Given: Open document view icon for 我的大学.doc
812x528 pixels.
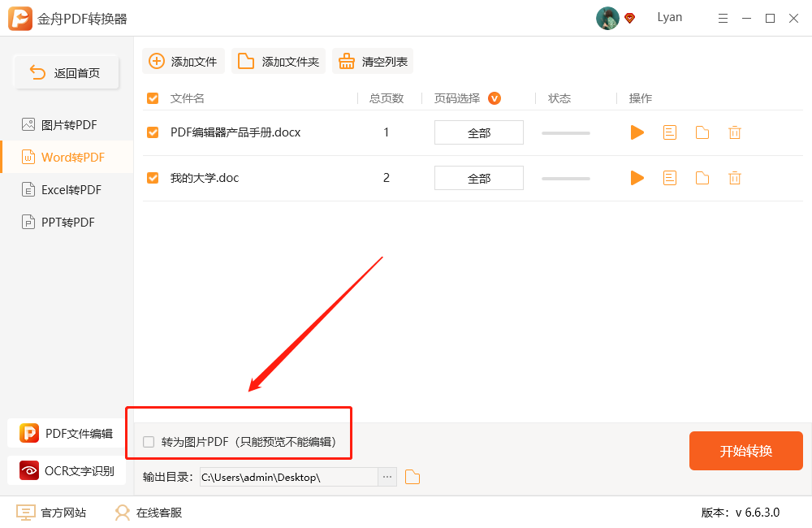Looking at the screenshot, I should [x=670, y=178].
